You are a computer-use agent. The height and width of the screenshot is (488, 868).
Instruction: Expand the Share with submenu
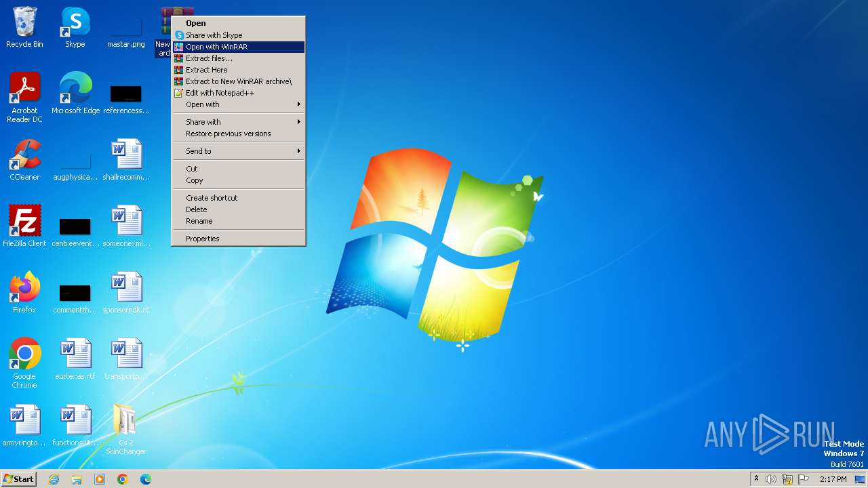click(x=238, y=122)
